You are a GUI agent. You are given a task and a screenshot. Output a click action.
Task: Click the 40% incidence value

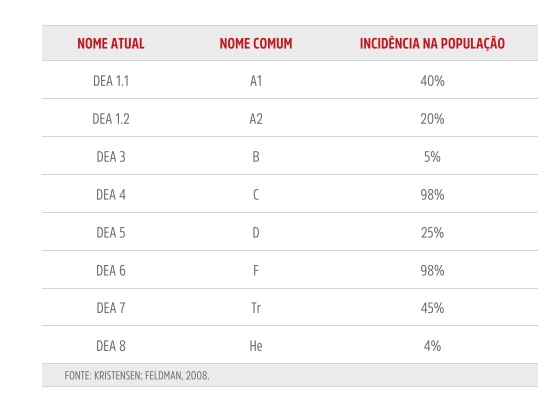[x=432, y=81]
